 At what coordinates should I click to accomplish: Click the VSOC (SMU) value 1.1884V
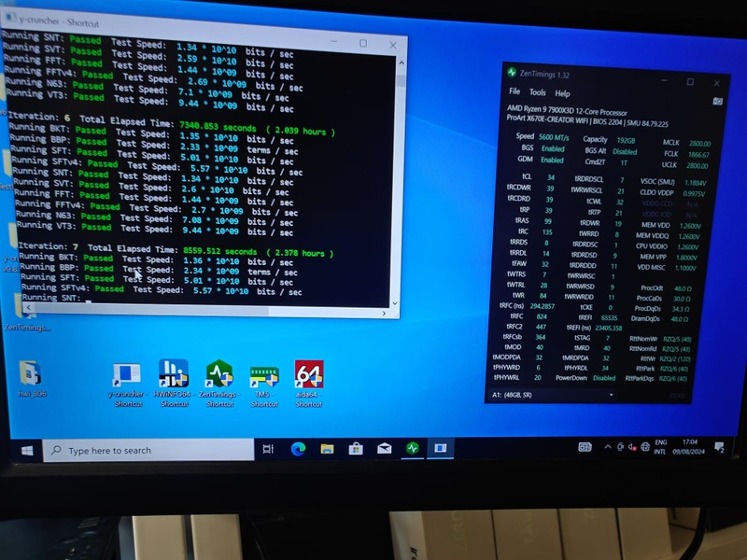[x=695, y=182]
